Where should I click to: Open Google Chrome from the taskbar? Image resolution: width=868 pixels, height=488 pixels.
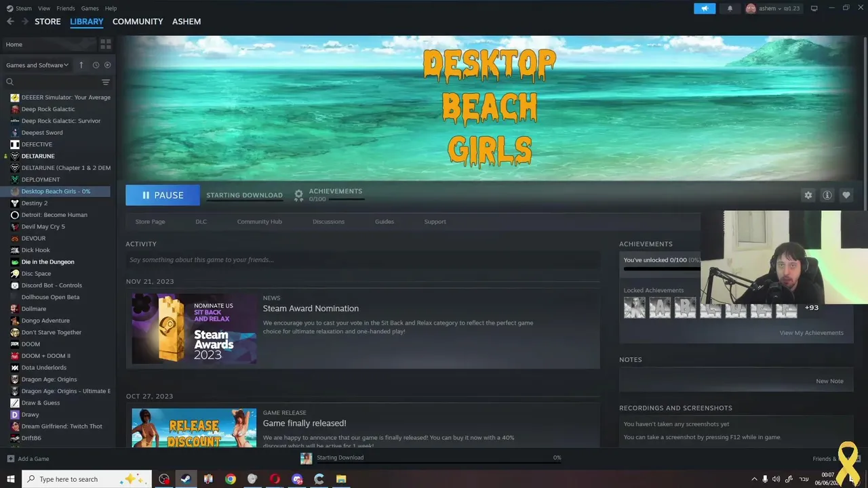(x=231, y=479)
